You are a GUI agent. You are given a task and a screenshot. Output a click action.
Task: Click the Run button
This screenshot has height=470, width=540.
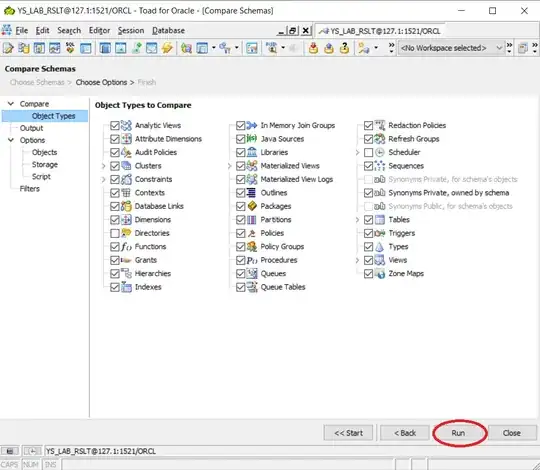coord(458,433)
